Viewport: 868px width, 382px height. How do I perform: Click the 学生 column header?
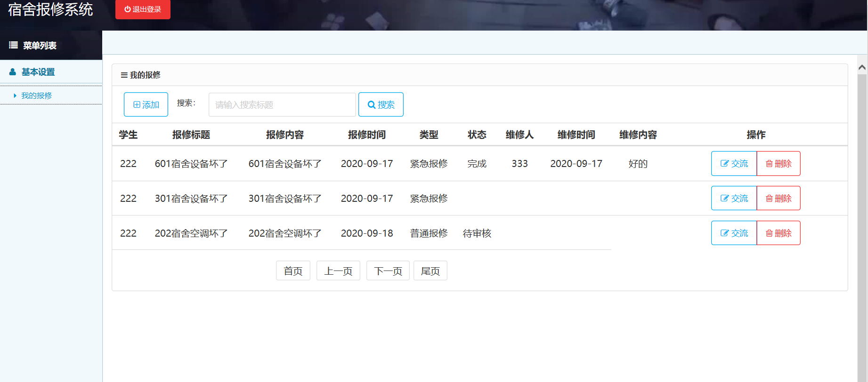[x=128, y=135]
